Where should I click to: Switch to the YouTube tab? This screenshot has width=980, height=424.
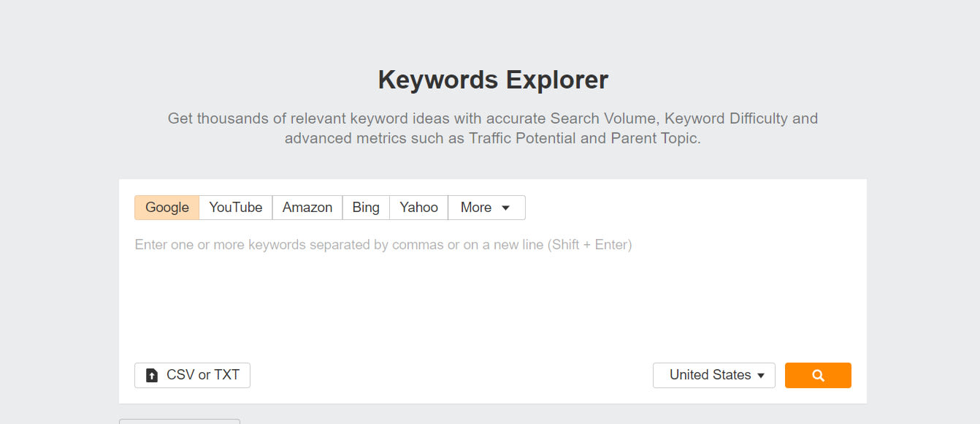pos(235,208)
